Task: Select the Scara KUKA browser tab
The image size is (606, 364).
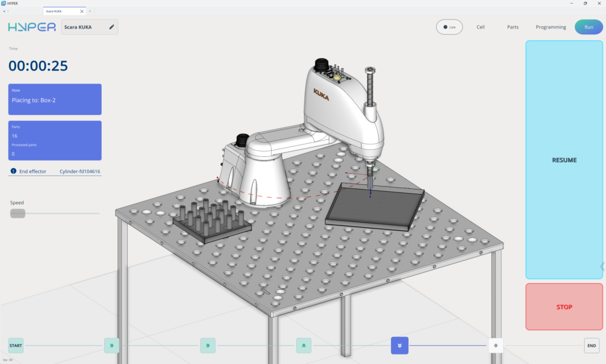Action: tap(59, 11)
